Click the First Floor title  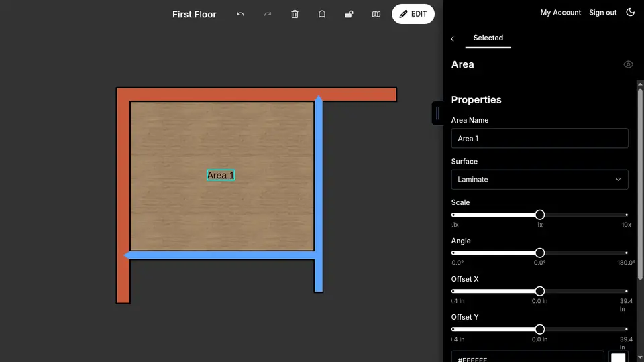[x=195, y=14]
